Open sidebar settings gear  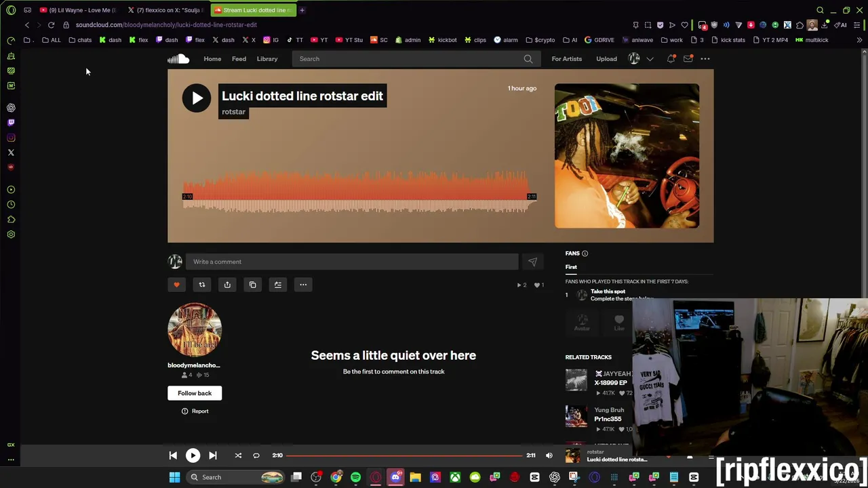(x=11, y=235)
